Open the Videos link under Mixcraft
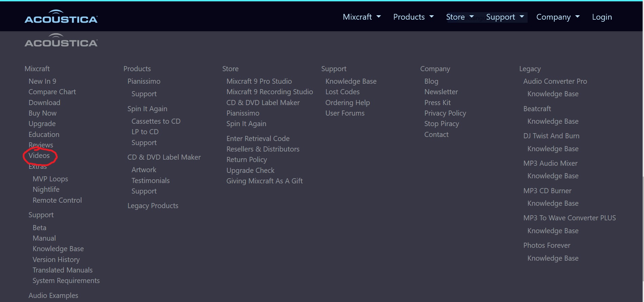Image resolution: width=644 pixels, height=302 pixels. point(39,156)
